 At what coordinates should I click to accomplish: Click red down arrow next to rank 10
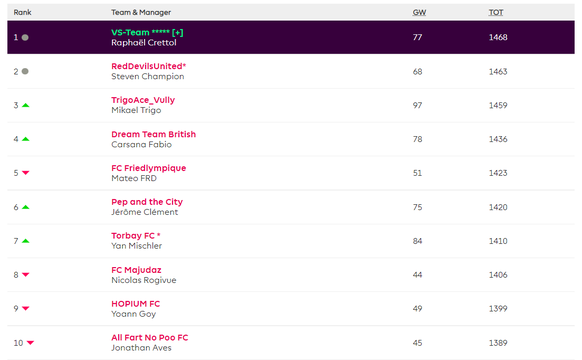(x=30, y=343)
